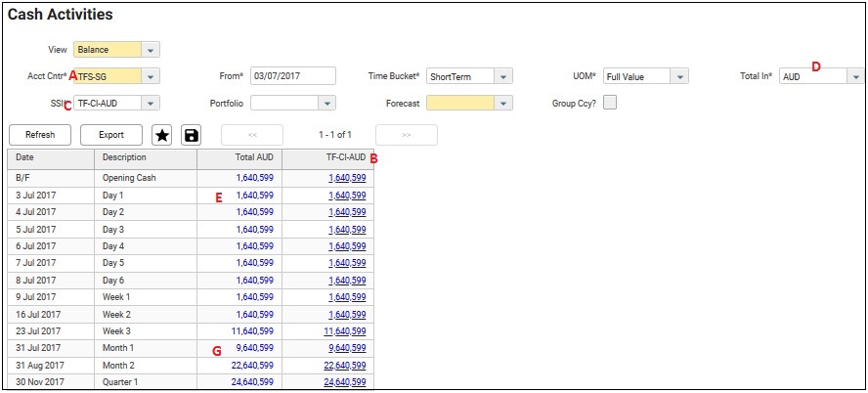Open the Time Bucket ShortTerm dropdown

pyautogui.click(x=503, y=76)
